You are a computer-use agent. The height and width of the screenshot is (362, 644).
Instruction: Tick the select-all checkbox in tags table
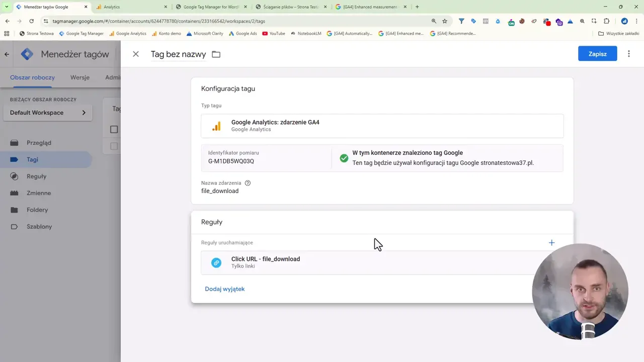[114, 129]
